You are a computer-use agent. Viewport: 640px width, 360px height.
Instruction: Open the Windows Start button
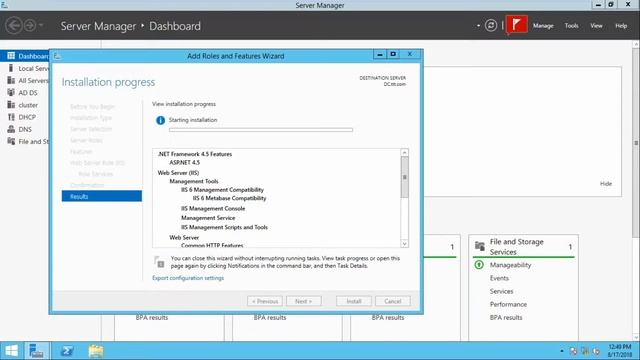point(11,351)
